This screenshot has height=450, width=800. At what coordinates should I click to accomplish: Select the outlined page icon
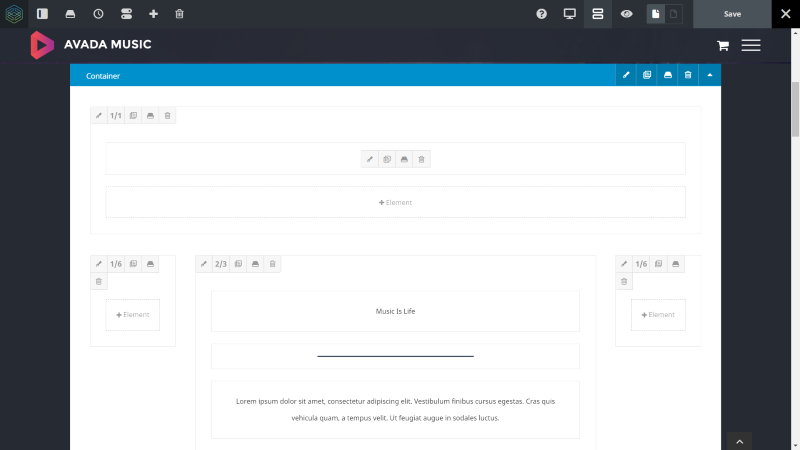(x=673, y=14)
